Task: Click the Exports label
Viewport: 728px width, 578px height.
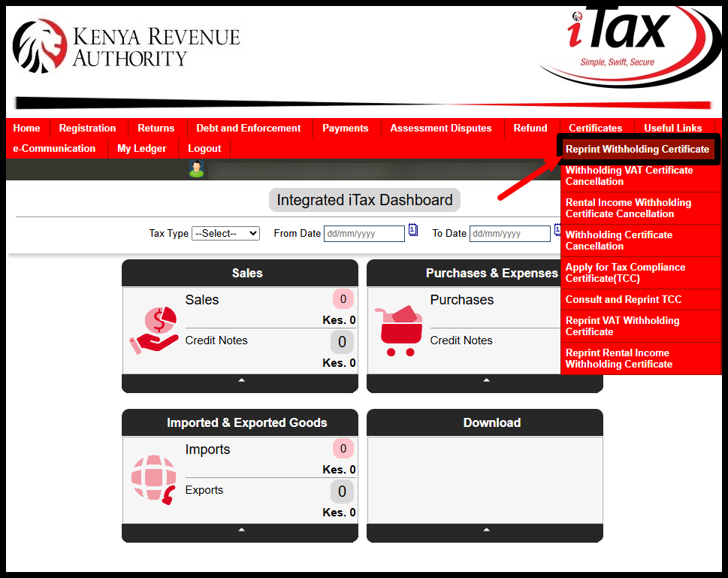Action: tap(204, 490)
